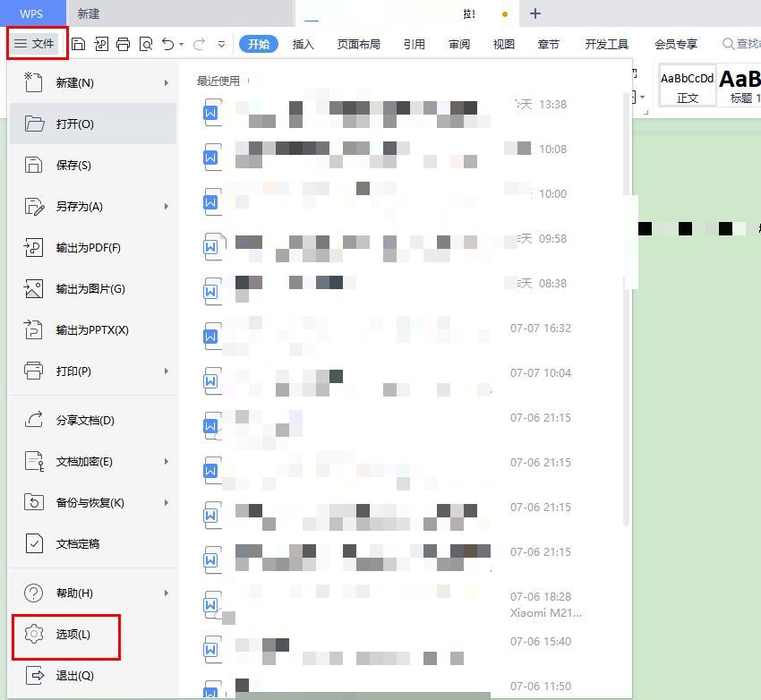Choose 备份与恢复(K) menu entry
This screenshot has height=700, width=761.
(x=93, y=502)
